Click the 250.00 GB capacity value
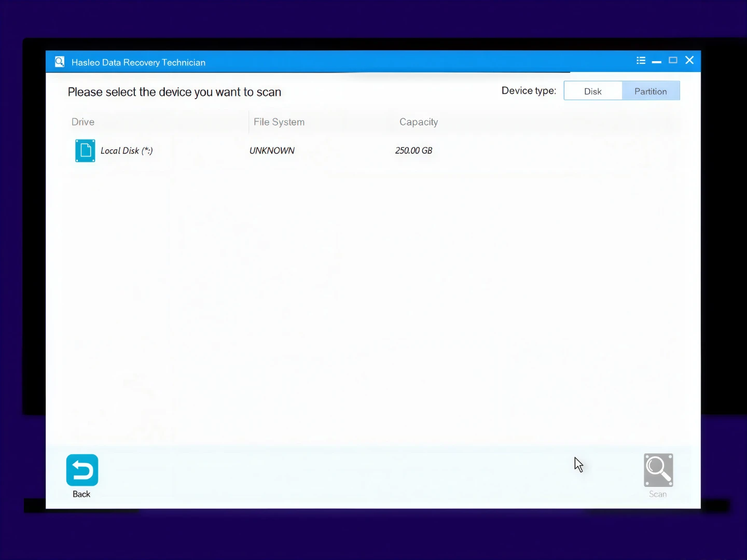Image resolution: width=747 pixels, height=560 pixels. point(413,150)
